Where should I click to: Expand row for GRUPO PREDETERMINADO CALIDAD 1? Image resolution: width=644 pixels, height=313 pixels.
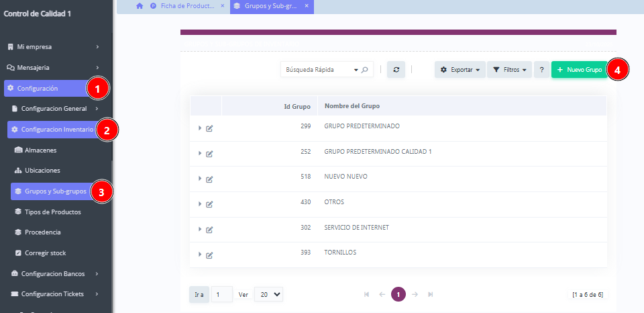tap(199, 153)
